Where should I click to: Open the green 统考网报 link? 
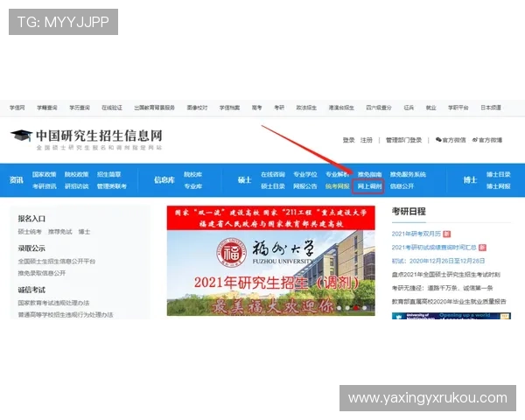337,186
